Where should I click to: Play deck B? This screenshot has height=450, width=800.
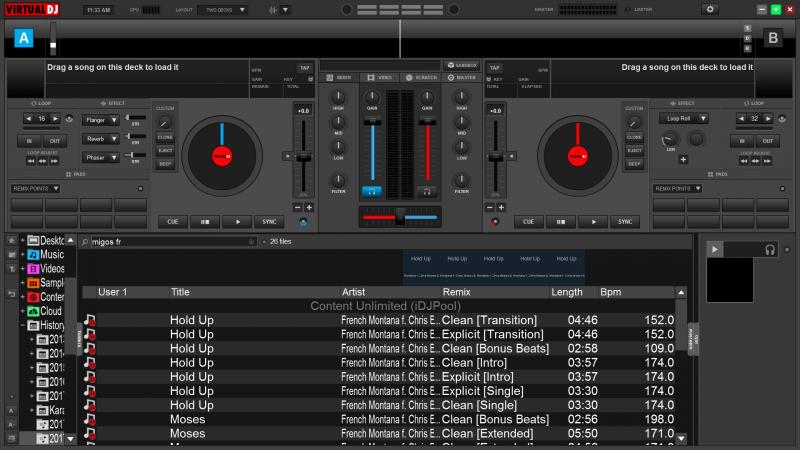tap(593, 222)
